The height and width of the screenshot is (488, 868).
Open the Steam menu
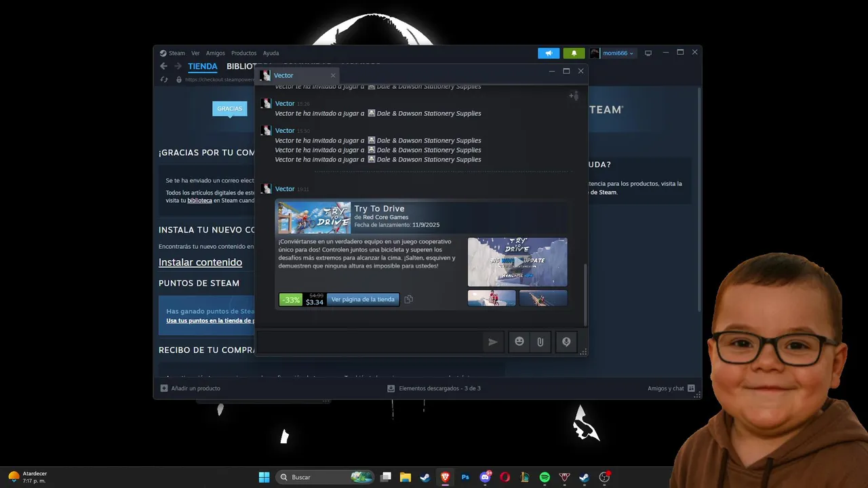(177, 53)
